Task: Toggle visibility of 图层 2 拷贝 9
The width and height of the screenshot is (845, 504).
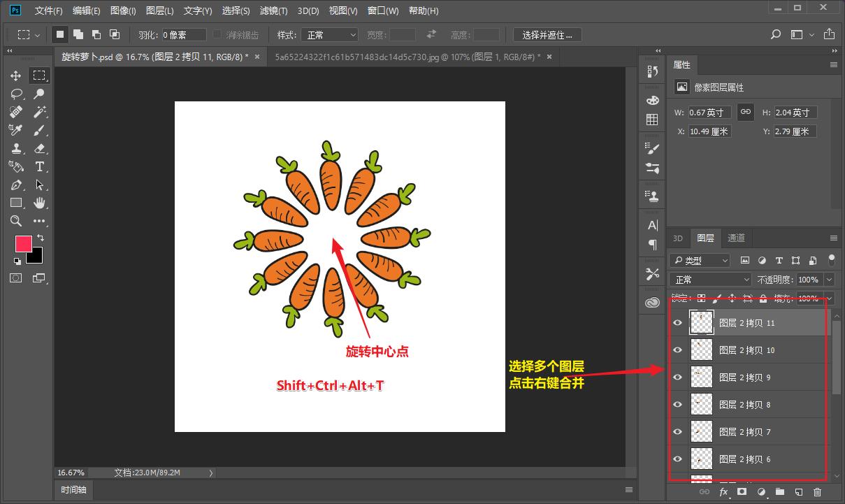Action: [677, 377]
